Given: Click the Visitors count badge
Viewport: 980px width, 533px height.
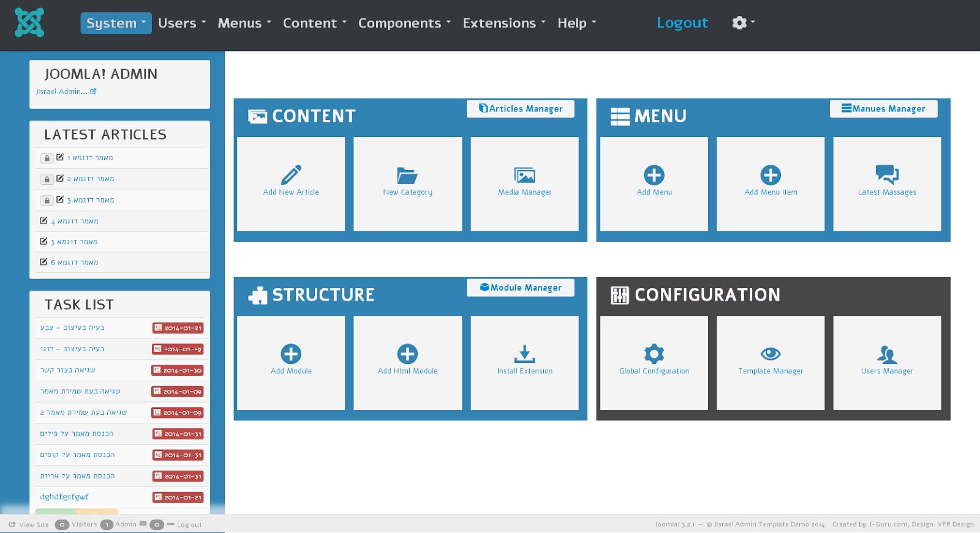Looking at the screenshot, I should tap(62, 524).
